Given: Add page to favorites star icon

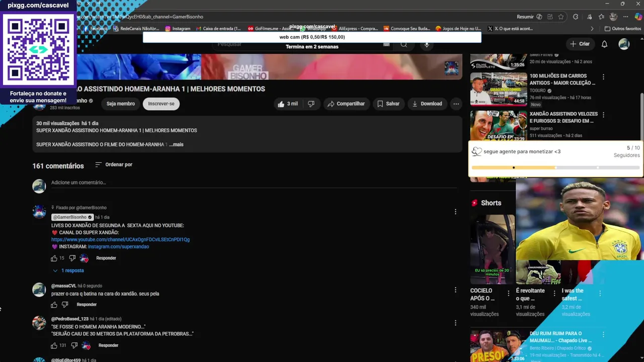Looking at the screenshot, I should (561, 17).
